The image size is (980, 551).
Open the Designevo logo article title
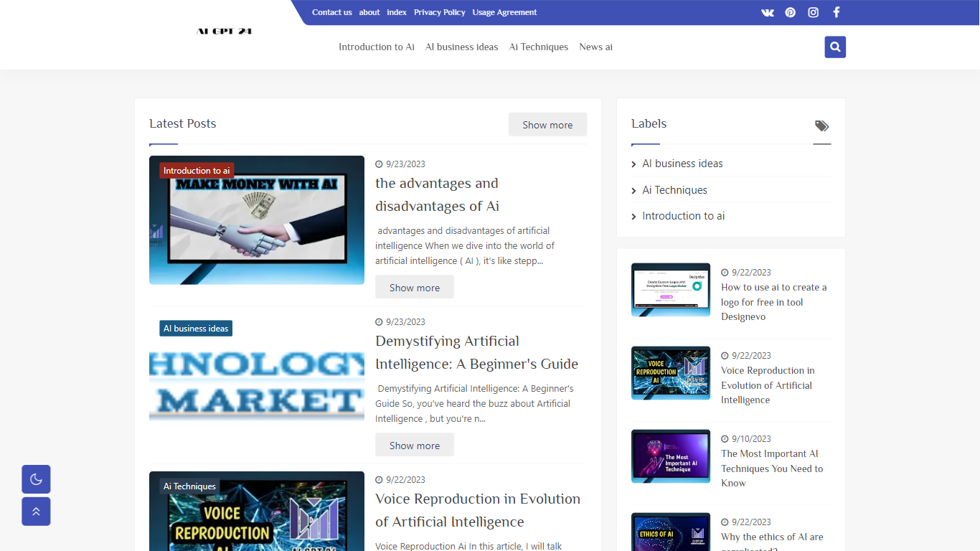pos(773,302)
